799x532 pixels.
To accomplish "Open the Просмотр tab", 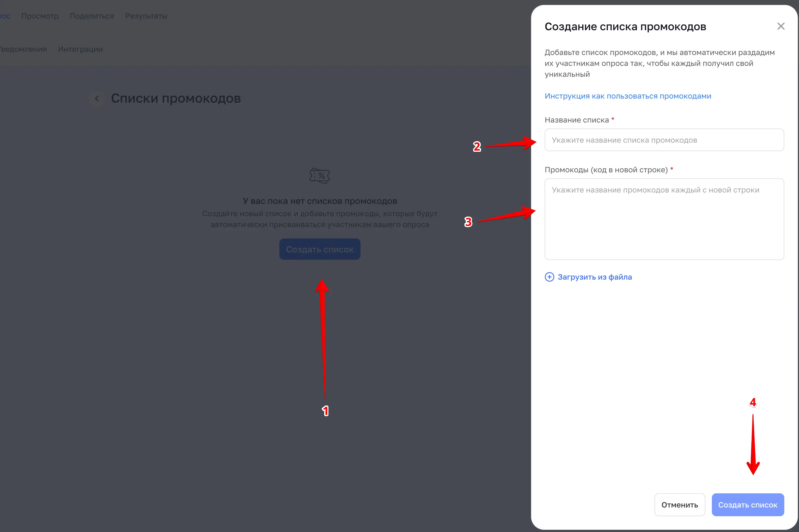I will click(40, 16).
